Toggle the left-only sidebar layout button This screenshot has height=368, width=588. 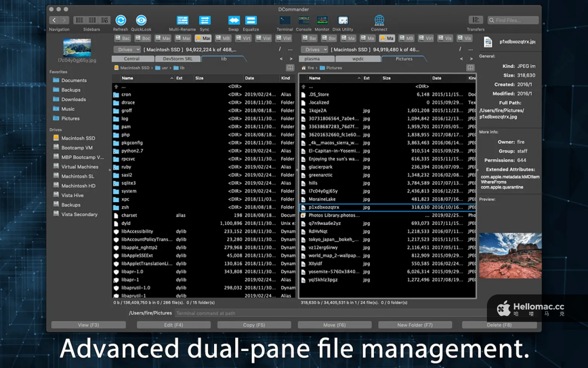coord(80,20)
